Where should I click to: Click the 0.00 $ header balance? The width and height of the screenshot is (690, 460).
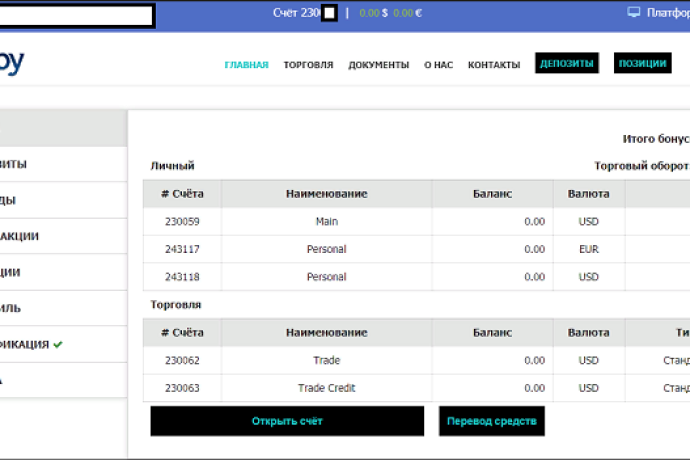tap(373, 13)
